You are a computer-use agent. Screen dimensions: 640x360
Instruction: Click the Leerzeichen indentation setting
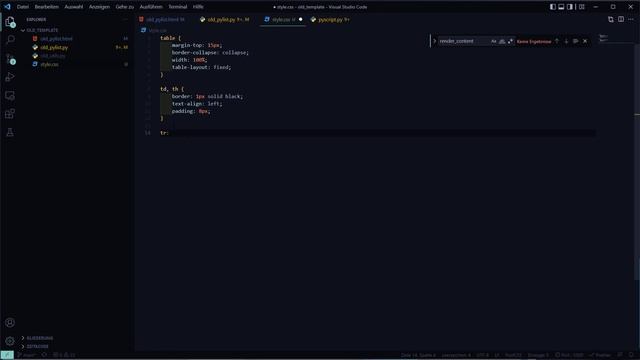click(456, 355)
